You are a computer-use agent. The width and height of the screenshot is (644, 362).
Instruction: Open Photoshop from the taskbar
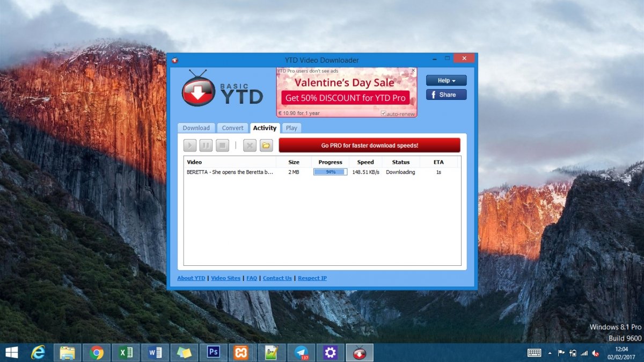point(213,352)
